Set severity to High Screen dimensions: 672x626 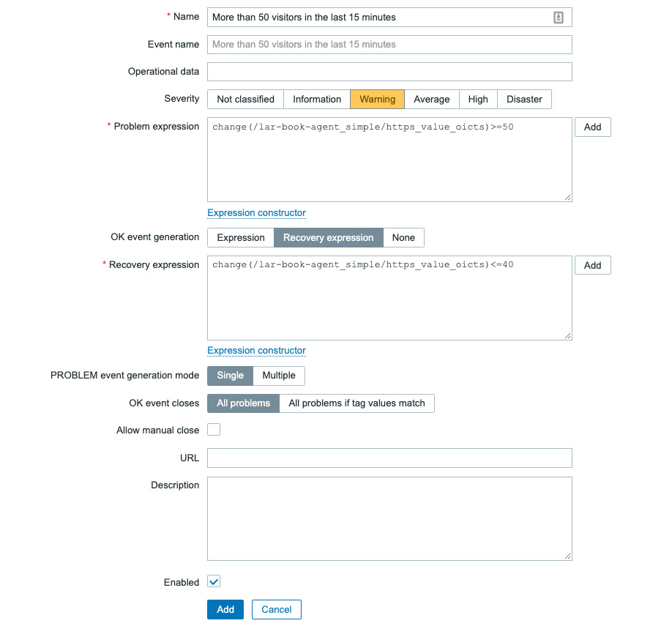click(478, 99)
